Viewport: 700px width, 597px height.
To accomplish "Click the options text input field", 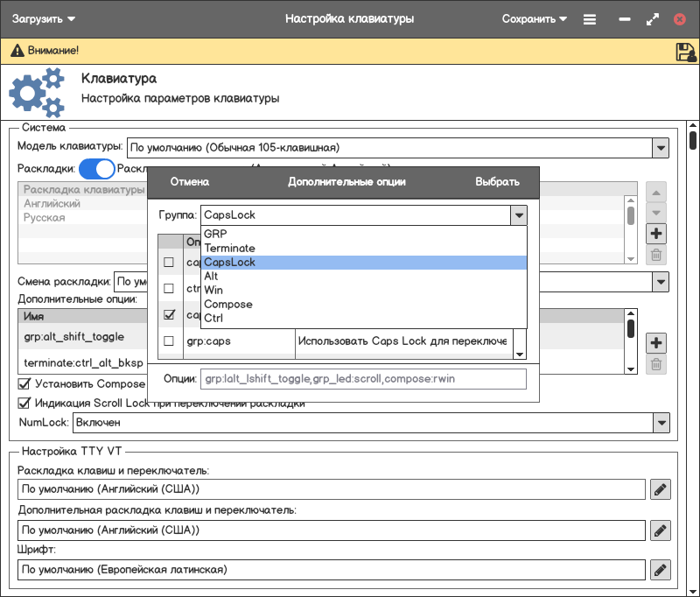I will click(x=363, y=379).
